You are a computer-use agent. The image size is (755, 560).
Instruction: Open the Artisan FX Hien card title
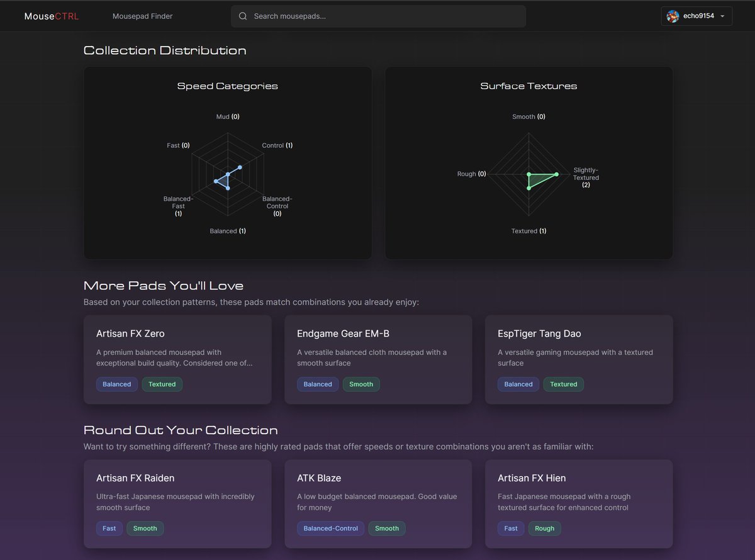coord(532,478)
